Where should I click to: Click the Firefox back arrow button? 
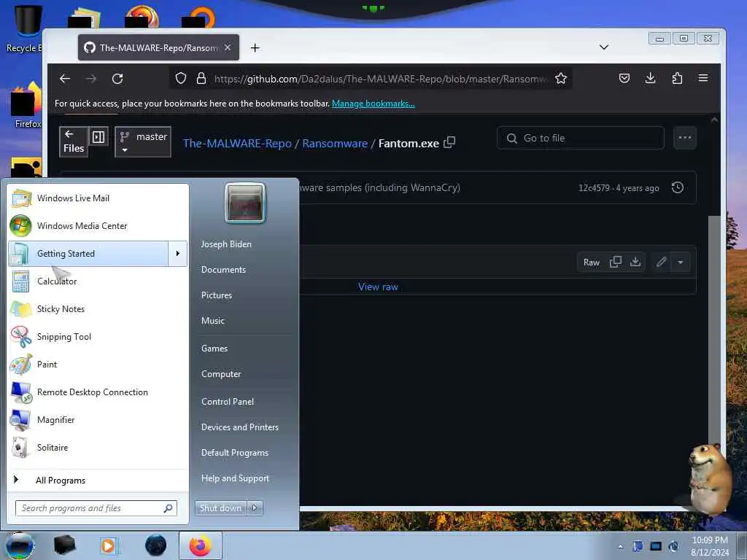click(x=65, y=79)
